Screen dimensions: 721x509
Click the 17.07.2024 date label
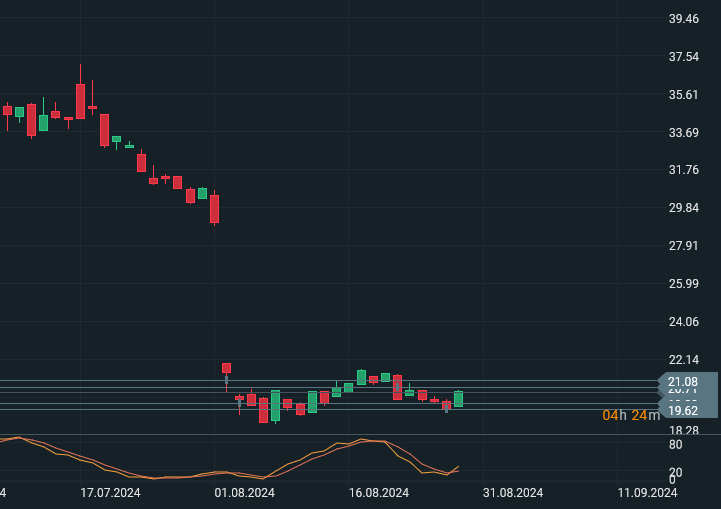tap(110, 492)
